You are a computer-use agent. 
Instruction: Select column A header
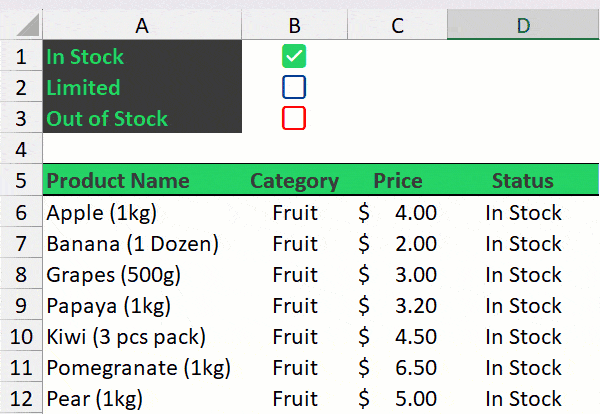pyautogui.click(x=141, y=25)
